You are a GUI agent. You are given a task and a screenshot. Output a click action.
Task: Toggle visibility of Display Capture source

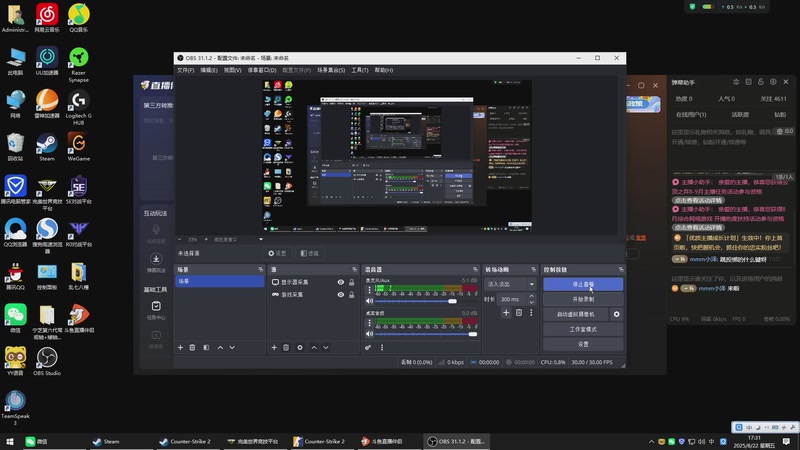(341, 282)
